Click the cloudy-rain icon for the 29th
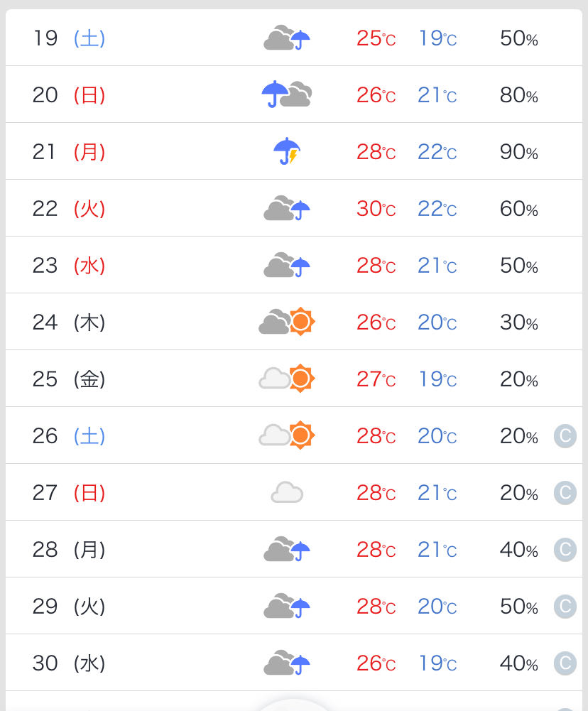Screen dimensions: 588x711 [286, 606]
